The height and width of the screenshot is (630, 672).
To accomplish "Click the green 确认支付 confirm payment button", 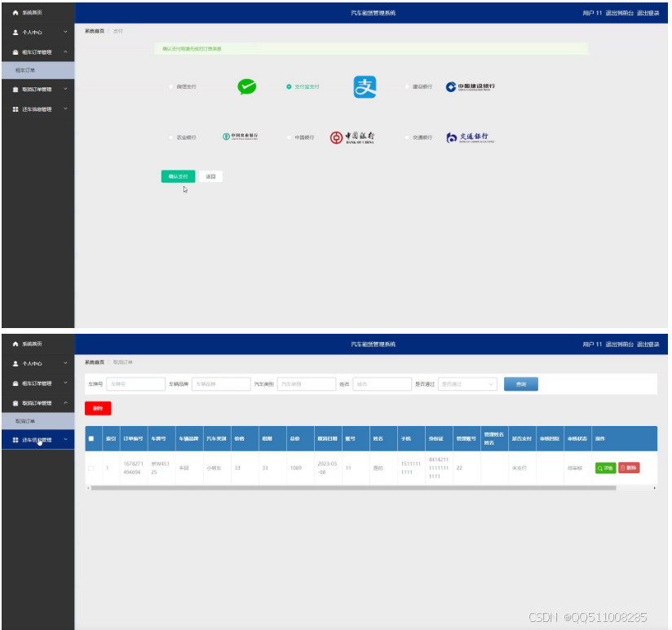I will pyautogui.click(x=178, y=176).
